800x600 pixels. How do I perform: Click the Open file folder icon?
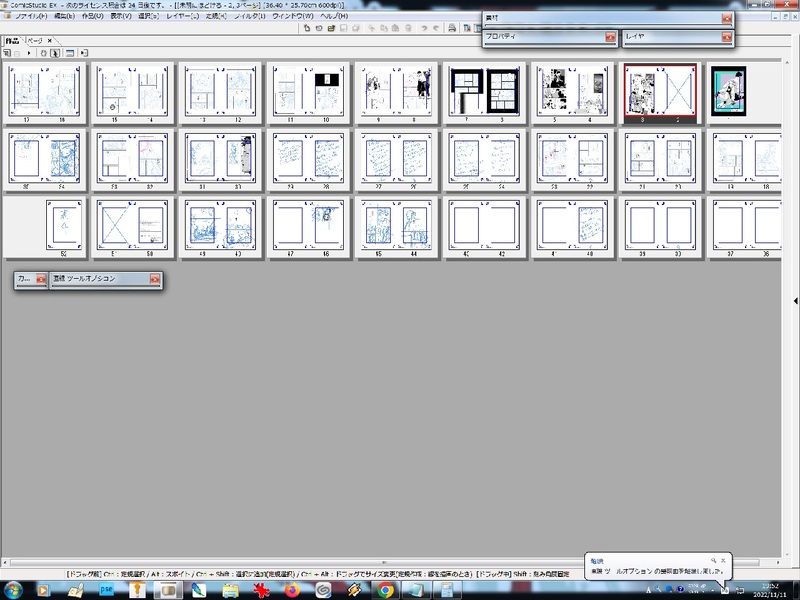331,28
